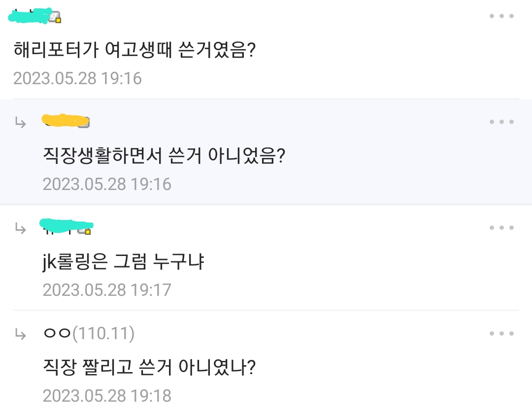Click the reply arrow beside the yellow-scribbled username
Image resolution: width=532 pixels, height=412 pixels.
point(21,122)
